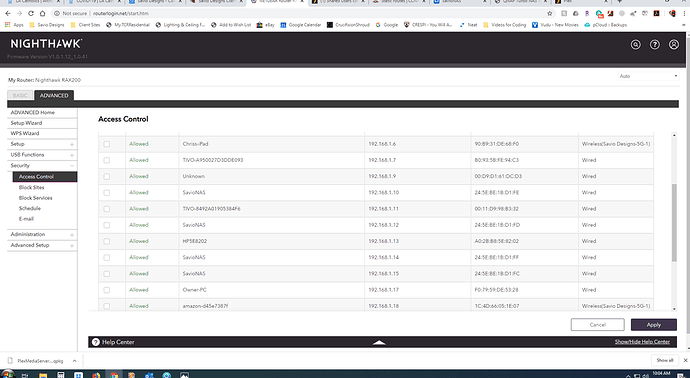Open Google Calendar bookmark
Screen dimensions: 690x378
301,25
